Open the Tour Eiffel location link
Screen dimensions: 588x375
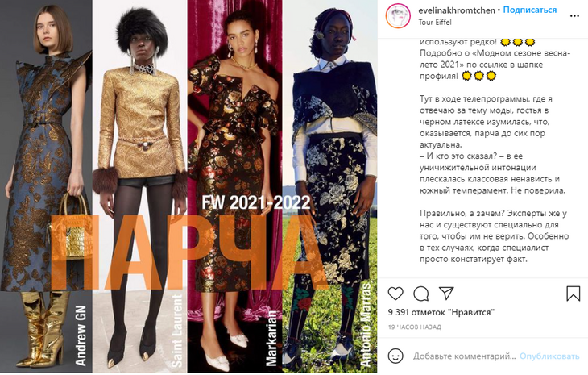click(435, 22)
